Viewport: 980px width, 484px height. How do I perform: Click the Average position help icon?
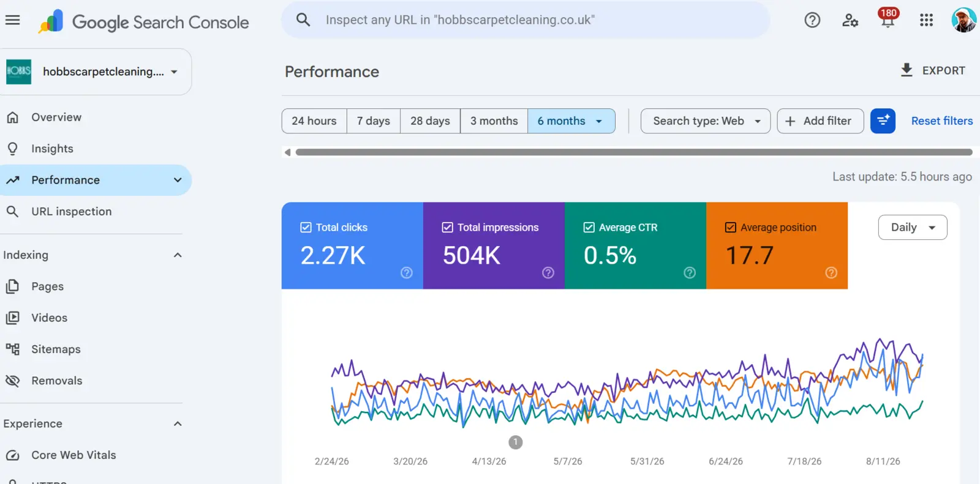(831, 273)
